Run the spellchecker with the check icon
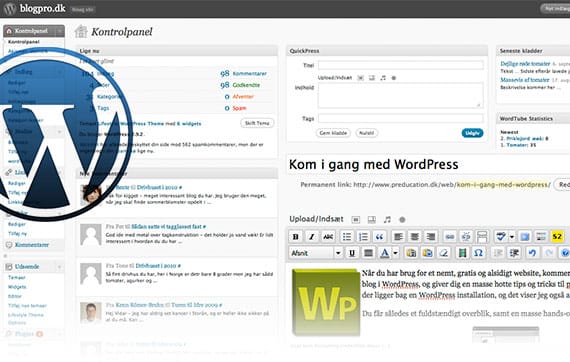Screen dimensions: 570x362 501,237
